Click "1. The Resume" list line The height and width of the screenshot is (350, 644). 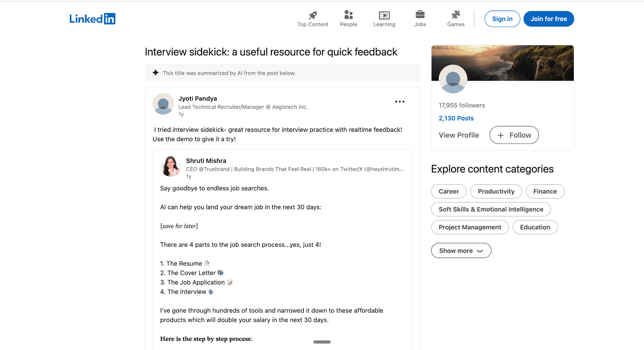click(x=185, y=263)
